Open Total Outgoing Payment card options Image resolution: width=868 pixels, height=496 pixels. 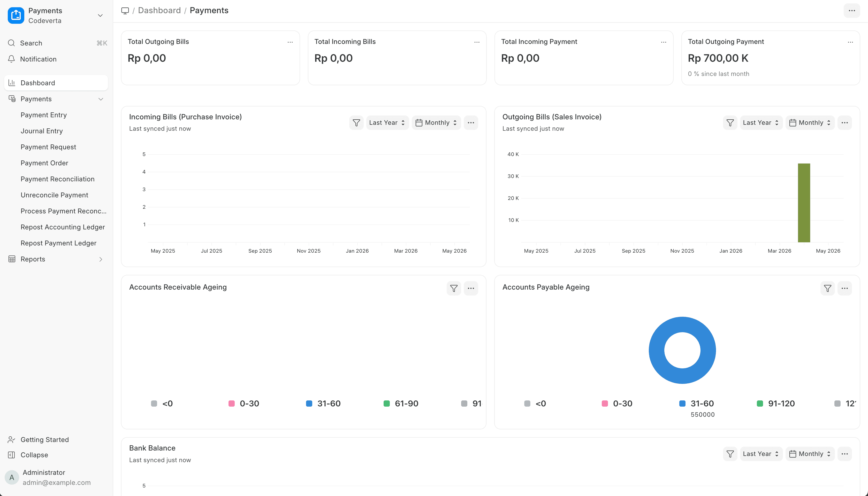tap(850, 42)
